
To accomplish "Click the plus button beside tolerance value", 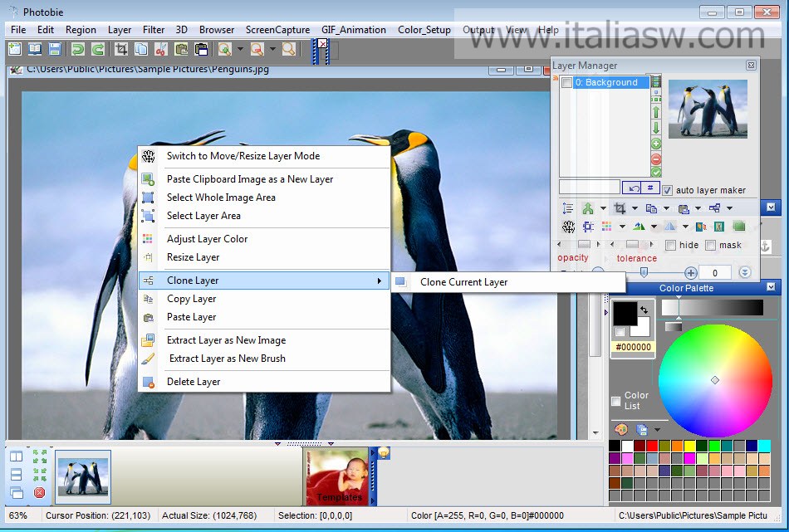I will click(x=691, y=272).
